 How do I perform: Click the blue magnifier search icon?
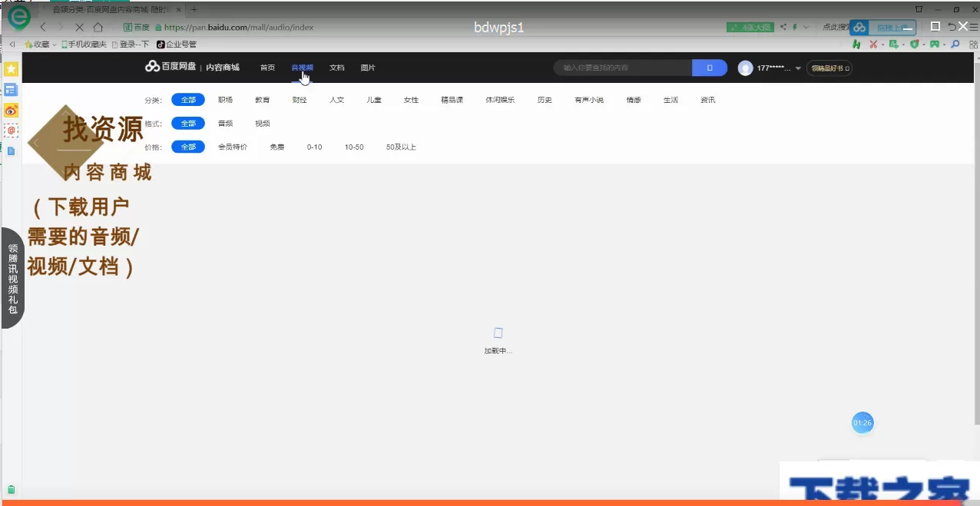click(955, 45)
